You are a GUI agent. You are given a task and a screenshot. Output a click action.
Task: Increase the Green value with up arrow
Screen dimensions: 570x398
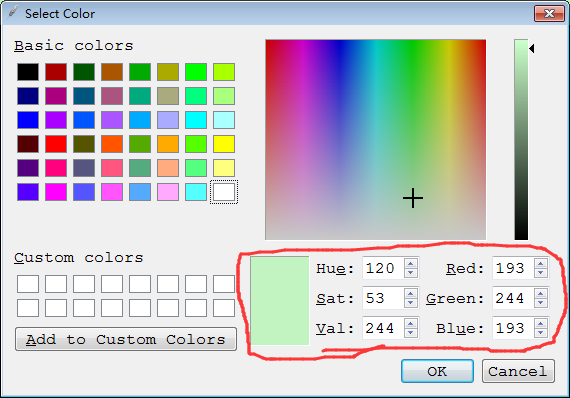[541, 294]
